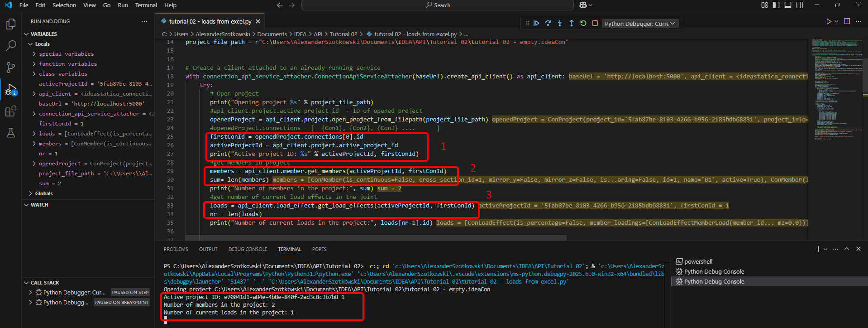Open the Source Control view
Image resolution: width=868 pixels, height=328 pixels.
(10, 68)
